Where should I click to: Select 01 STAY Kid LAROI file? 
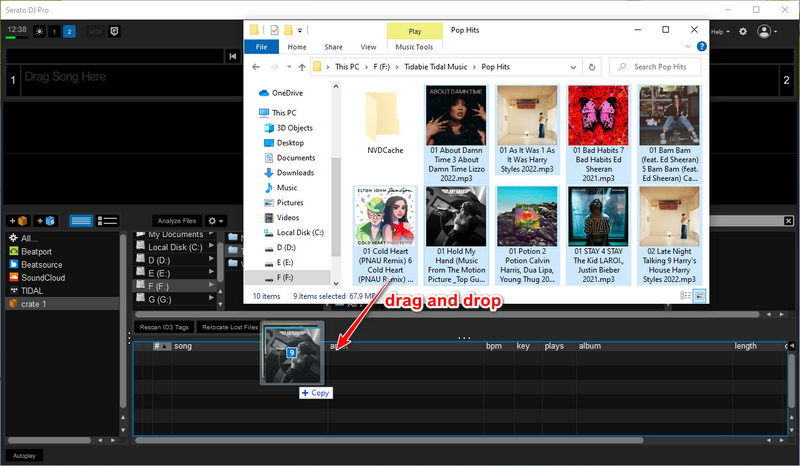click(x=598, y=235)
